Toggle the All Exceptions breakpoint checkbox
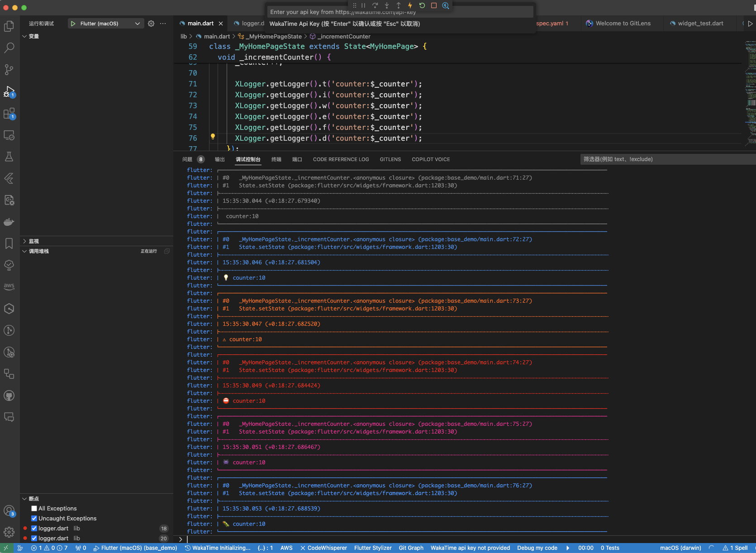 [34, 509]
